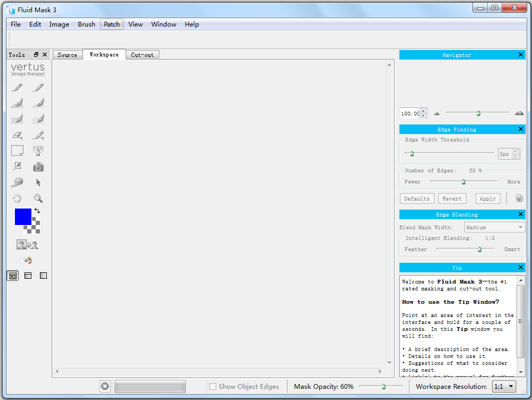
Task: Select the patch tape tool
Action: pyautogui.click(x=17, y=182)
